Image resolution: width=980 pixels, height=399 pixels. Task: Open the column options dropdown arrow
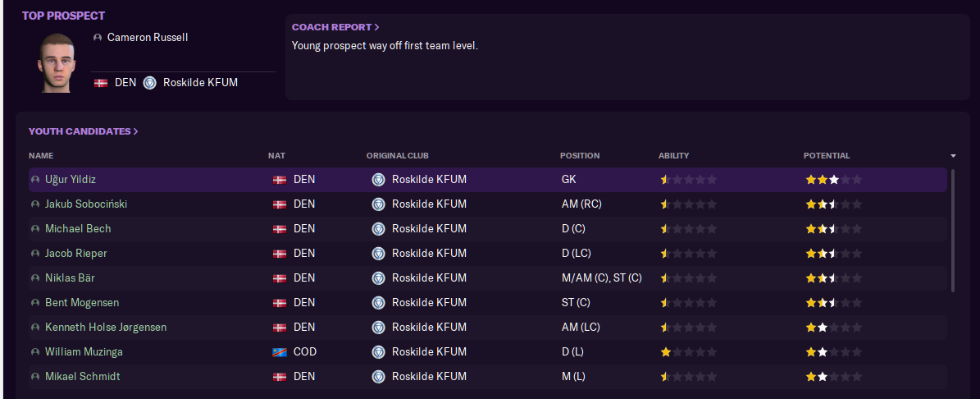(x=953, y=156)
